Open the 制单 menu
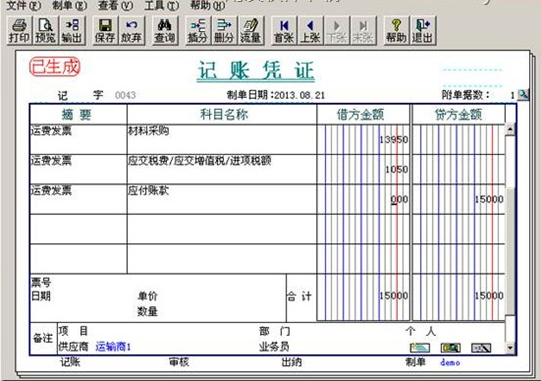 [x=69, y=5]
